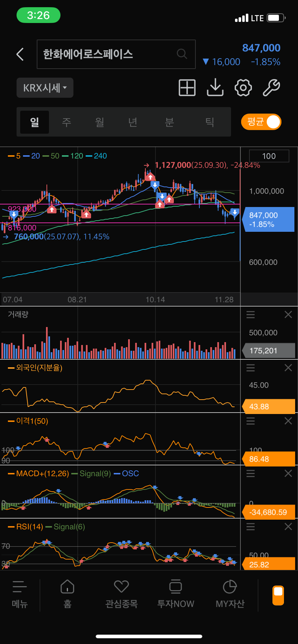The image size is (298, 644).
Task: Tap the download arrow icon
Action: 215,88
